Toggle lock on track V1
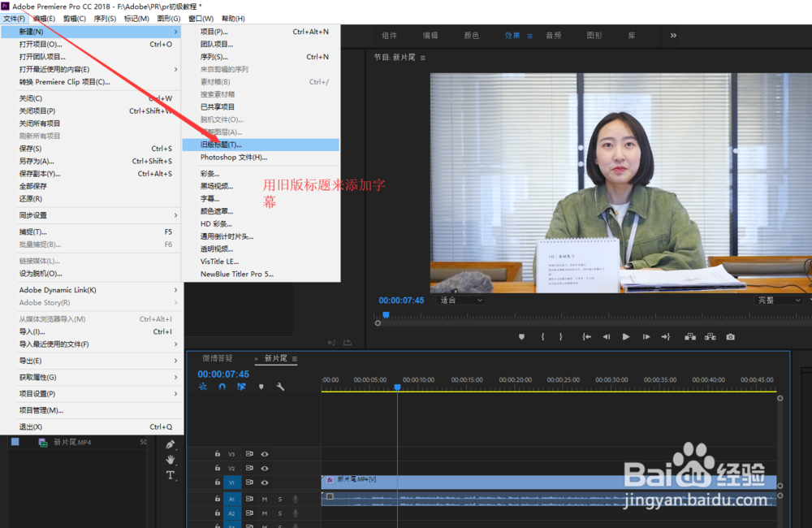The height and width of the screenshot is (528, 812). click(x=218, y=483)
